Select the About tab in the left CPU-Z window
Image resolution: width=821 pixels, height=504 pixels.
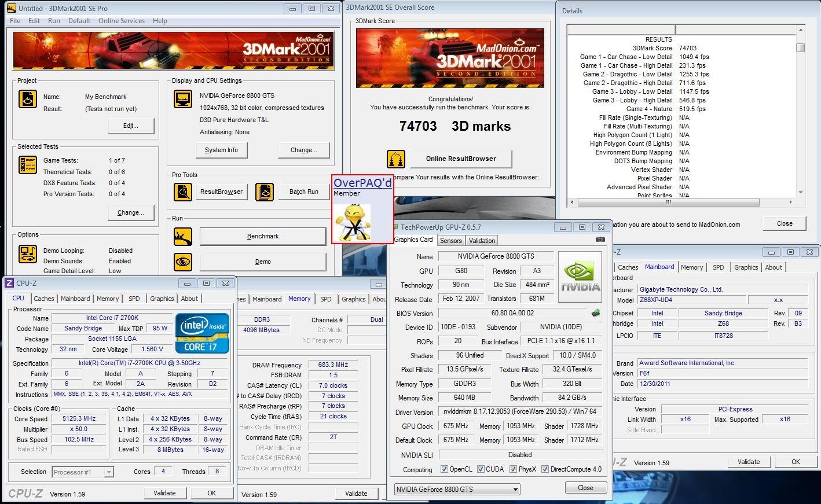pos(189,299)
